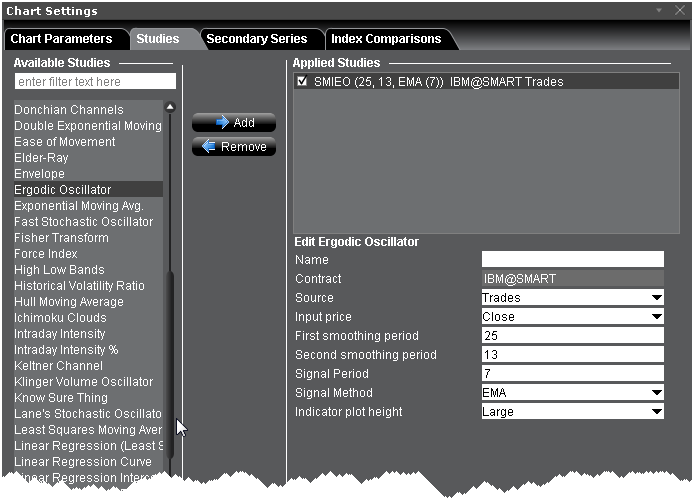Open the Secondary Series tab

[x=256, y=39]
